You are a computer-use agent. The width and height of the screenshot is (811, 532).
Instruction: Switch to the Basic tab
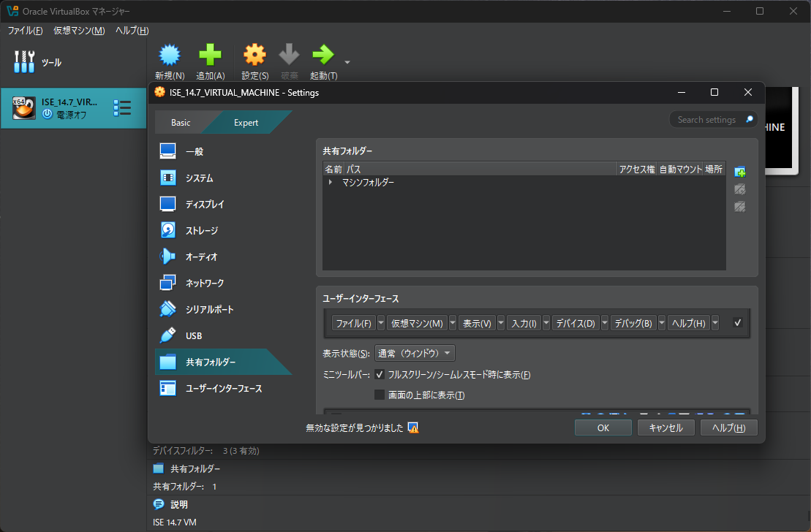click(181, 123)
